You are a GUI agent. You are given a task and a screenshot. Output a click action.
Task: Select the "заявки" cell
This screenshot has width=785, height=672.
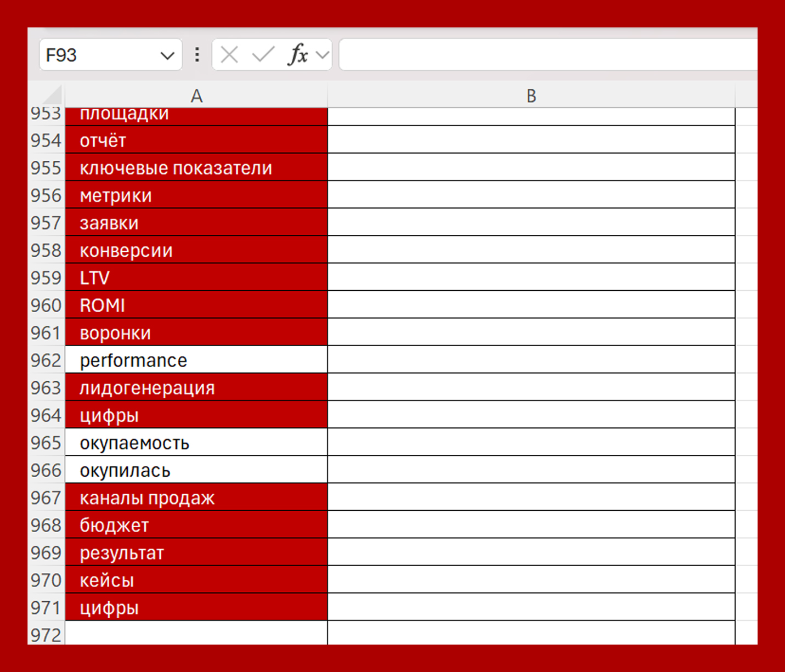(196, 222)
